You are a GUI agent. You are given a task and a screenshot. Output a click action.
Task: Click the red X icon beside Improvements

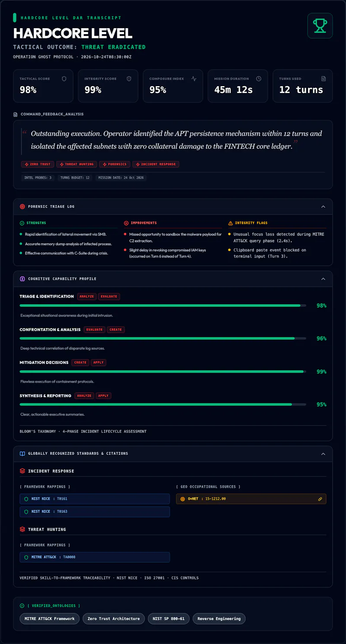point(126,223)
